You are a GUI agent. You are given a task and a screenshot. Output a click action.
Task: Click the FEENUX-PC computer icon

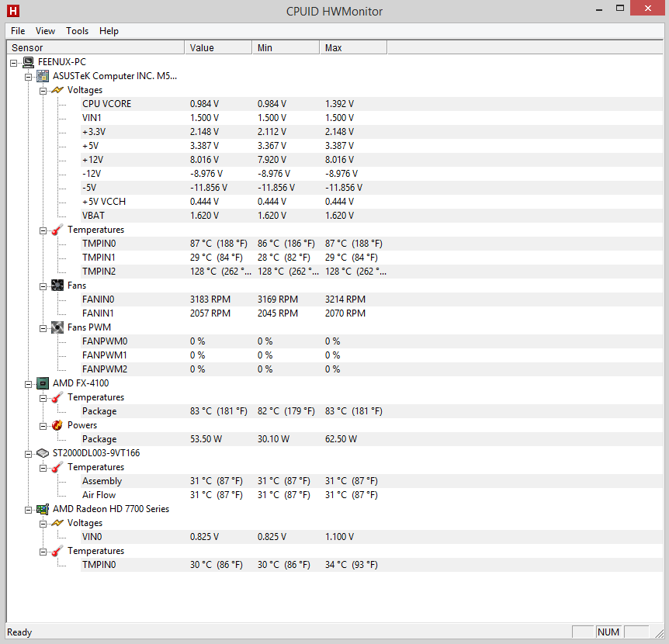[28, 62]
